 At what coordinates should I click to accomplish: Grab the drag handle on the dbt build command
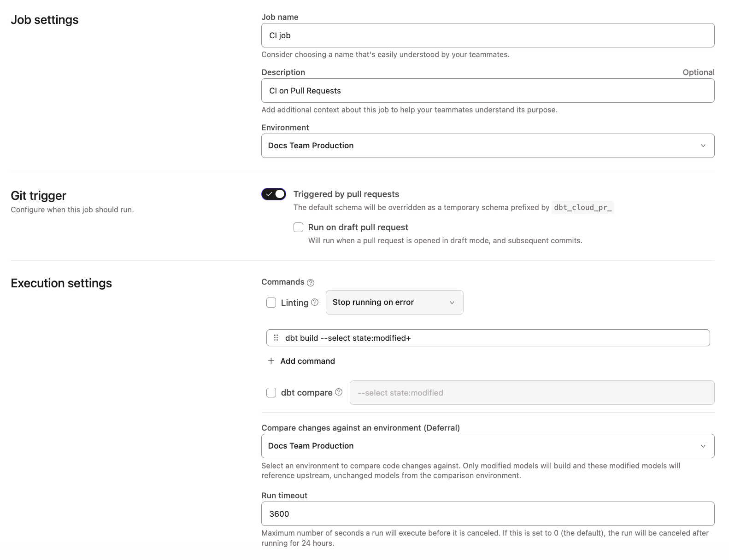[276, 338]
